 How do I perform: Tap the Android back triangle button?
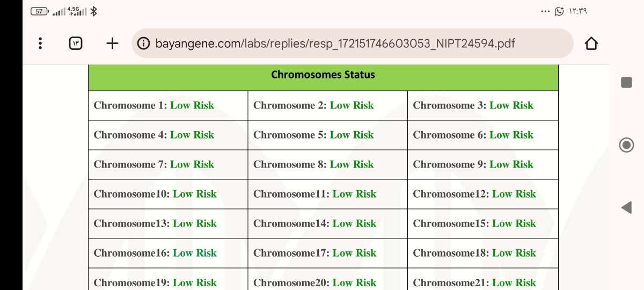(x=626, y=208)
